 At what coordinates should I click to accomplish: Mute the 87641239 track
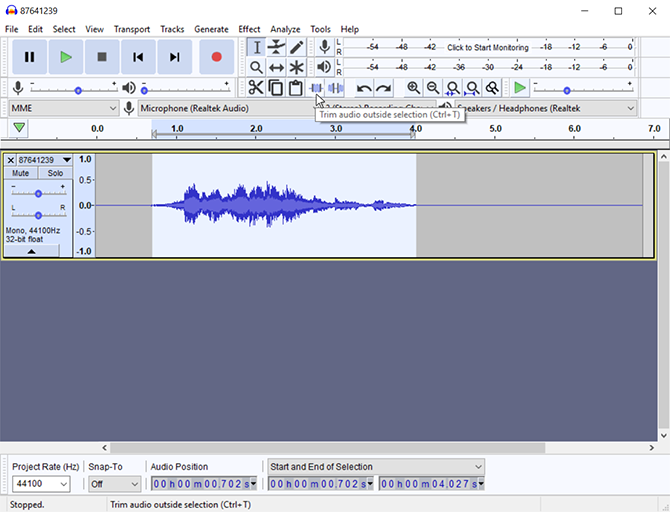(x=21, y=174)
